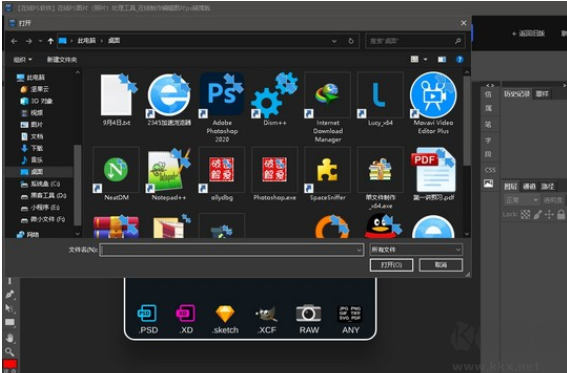567x373 pixels.
Task: Switch to the history panel tab
Action: point(516,94)
